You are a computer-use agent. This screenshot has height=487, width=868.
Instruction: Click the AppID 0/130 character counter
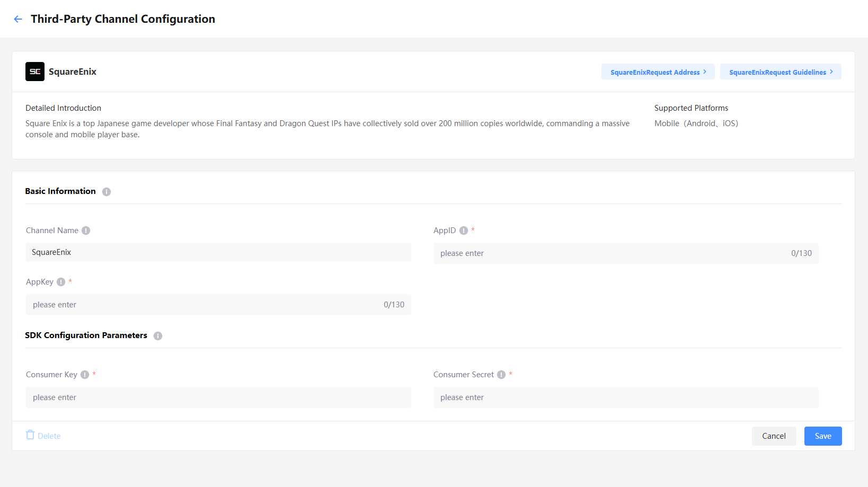click(801, 253)
